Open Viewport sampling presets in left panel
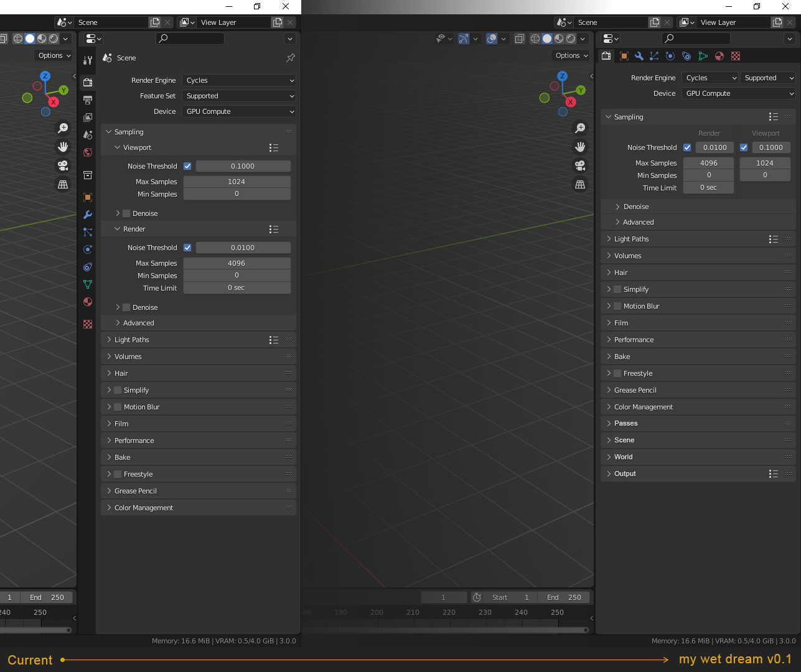Viewport: 801px width, 672px height. click(x=274, y=147)
